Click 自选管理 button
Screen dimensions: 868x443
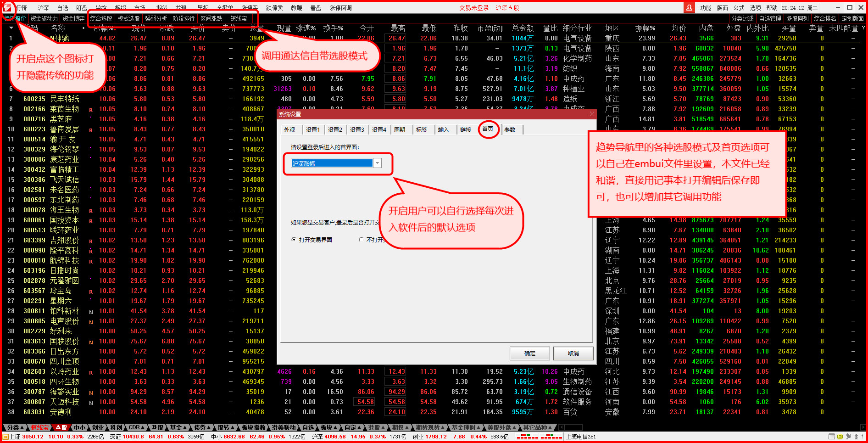(770, 18)
